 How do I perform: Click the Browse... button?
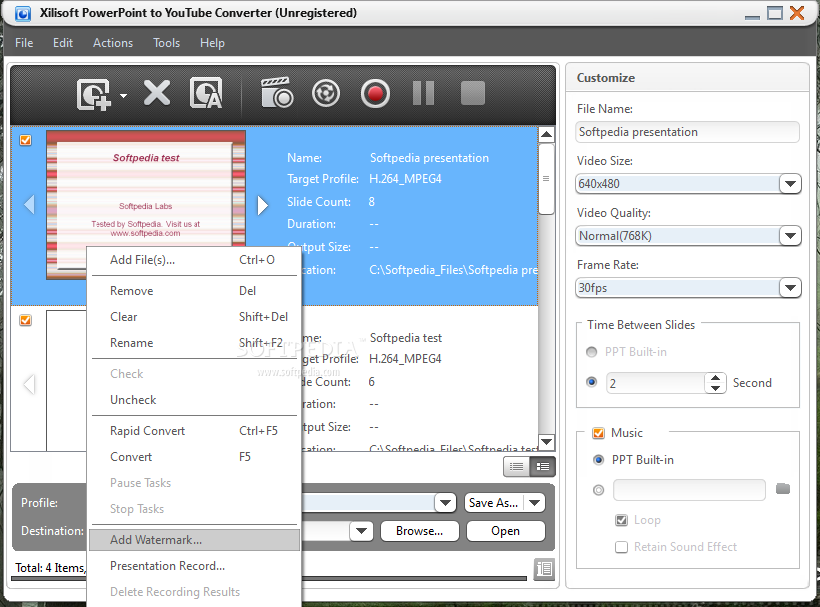pos(420,531)
